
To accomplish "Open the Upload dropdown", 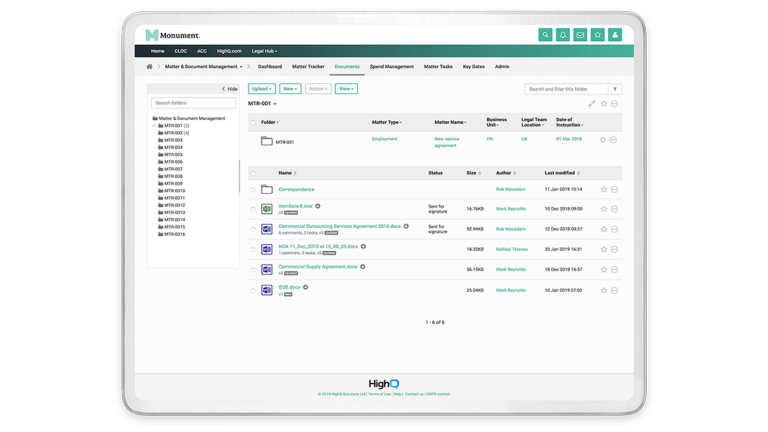I will point(262,89).
